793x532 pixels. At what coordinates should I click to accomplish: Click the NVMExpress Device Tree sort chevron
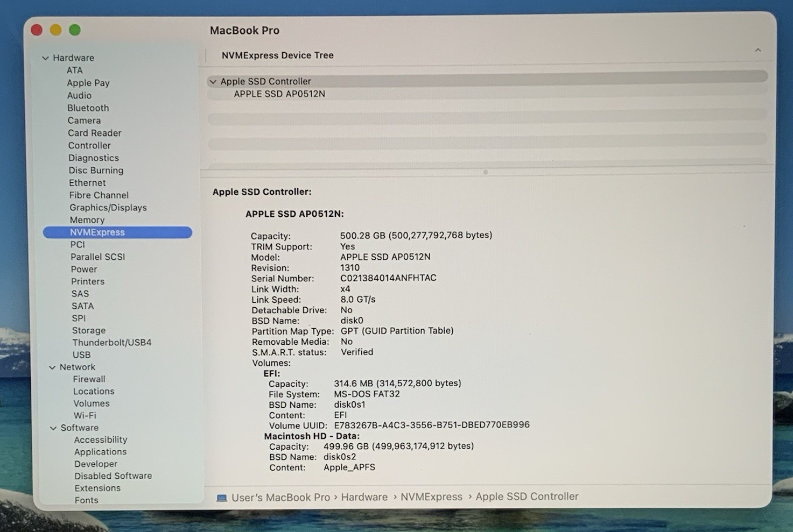757,50
